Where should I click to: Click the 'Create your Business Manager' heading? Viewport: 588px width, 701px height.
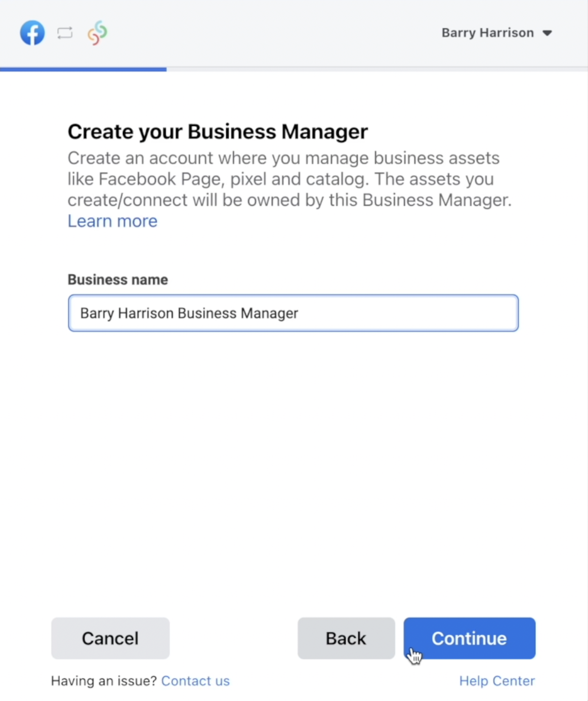218,132
